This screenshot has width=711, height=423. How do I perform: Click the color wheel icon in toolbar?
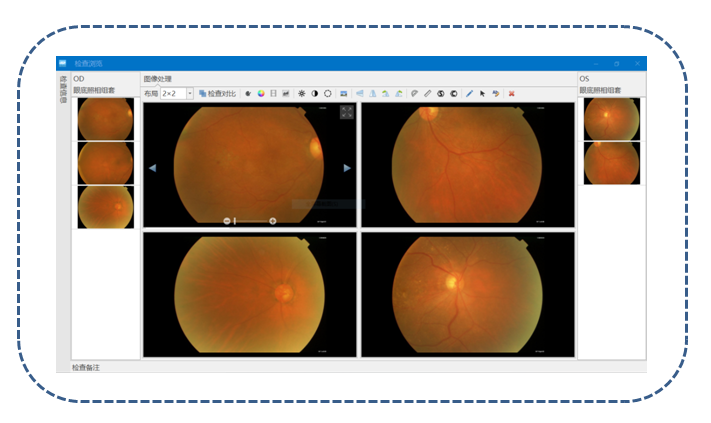[x=261, y=93]
